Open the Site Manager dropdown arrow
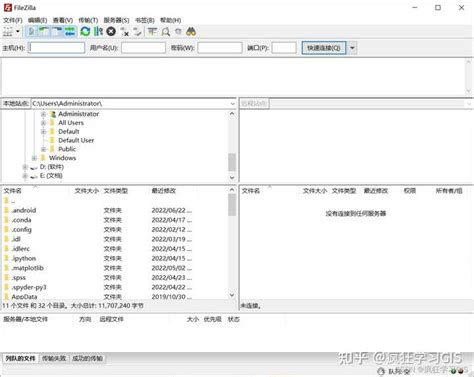The height and width of the screenshot is (377, 474). (18, 32)
